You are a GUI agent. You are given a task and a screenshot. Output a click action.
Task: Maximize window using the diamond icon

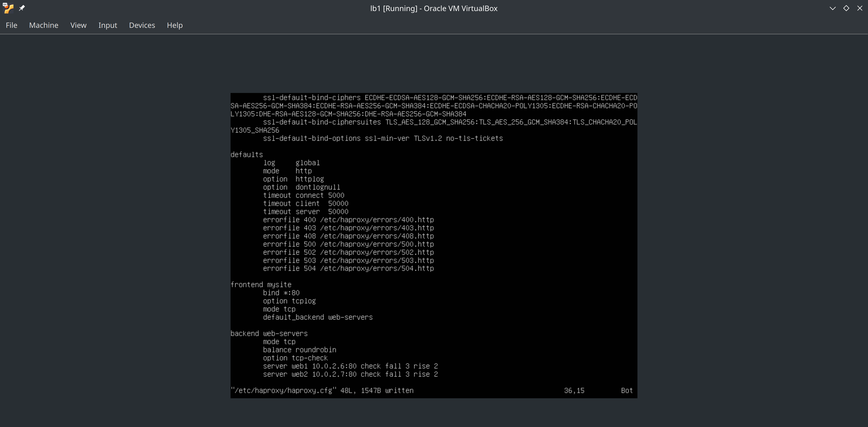[846, 8]
